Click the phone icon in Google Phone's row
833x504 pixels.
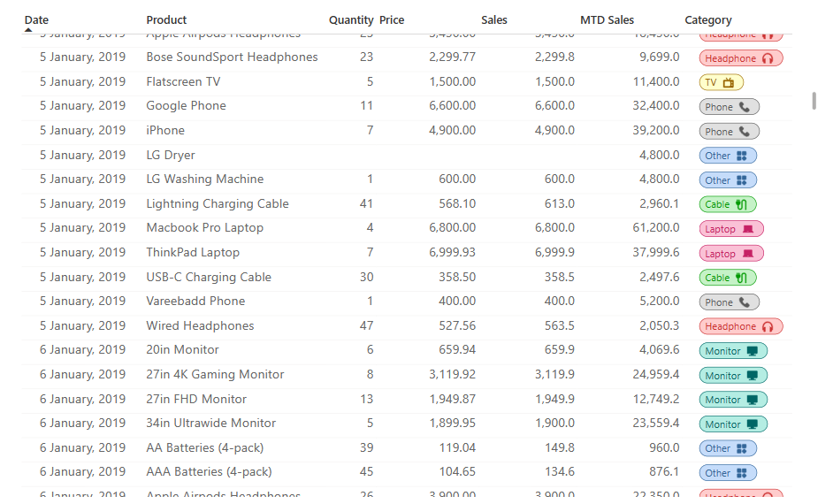(745, 107)
